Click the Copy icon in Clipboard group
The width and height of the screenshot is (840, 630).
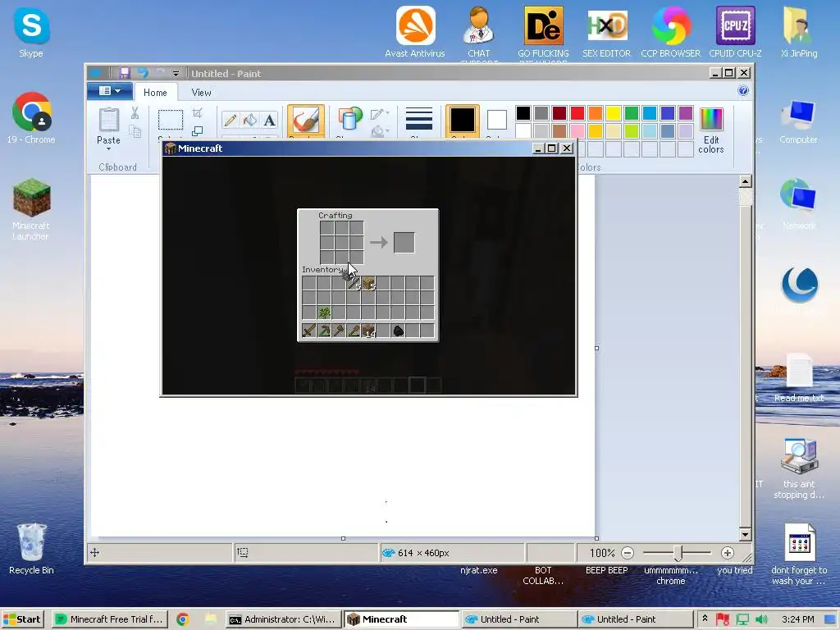(x=135, y=130)
